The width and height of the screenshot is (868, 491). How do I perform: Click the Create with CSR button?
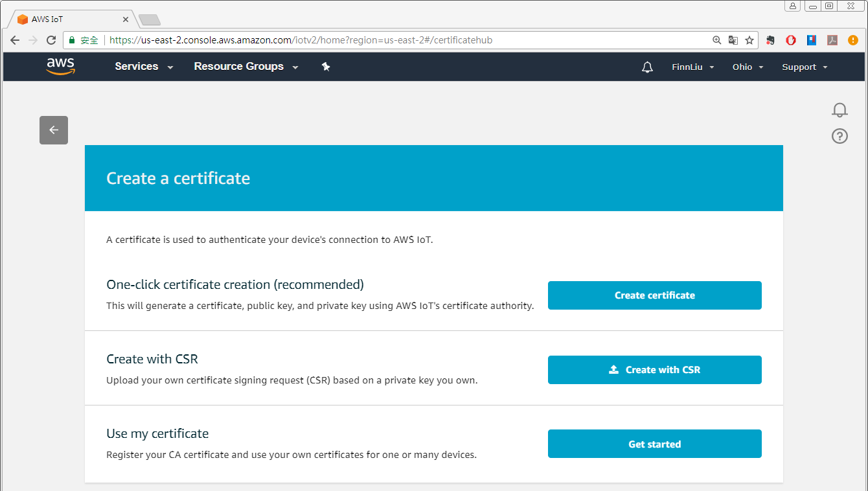(x=655, y=370)
